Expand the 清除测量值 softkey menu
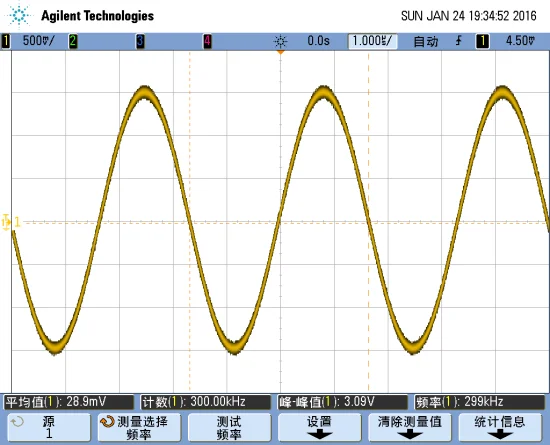Screen dimensions: 550x445 pyautogui.click(x=410, y=427)
